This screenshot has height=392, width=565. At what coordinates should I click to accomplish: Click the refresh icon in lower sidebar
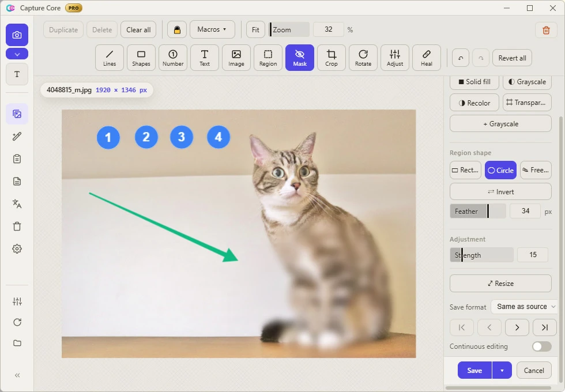17,322
